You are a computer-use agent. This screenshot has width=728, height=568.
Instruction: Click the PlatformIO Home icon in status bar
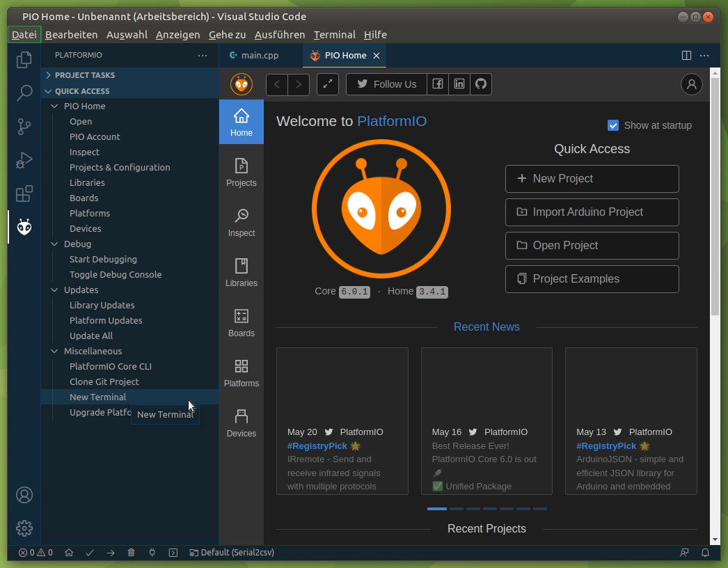[x=69, y=553]
